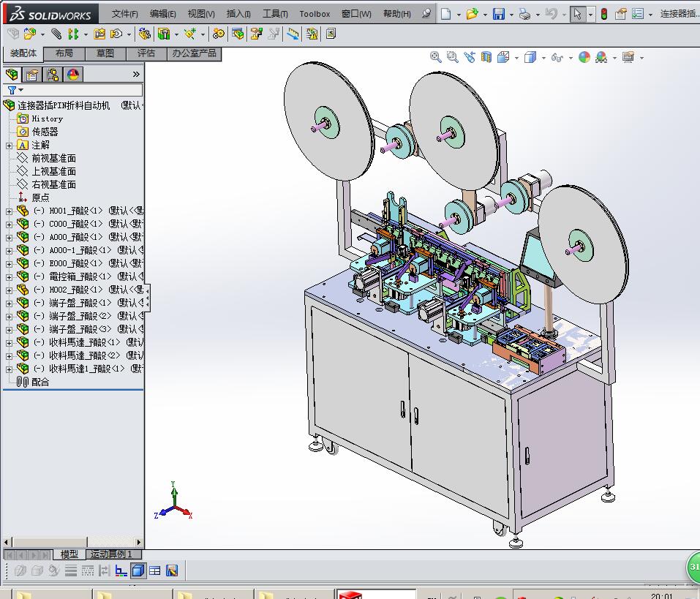
Task: Open the Display Style dropdown arrow
Action: tap(543, 58)
